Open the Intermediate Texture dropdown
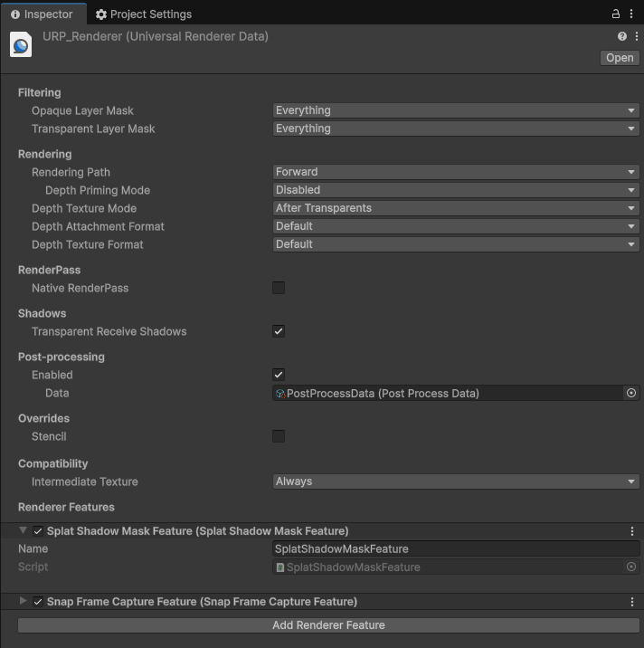Screen dimensions: 644x648 (456, 481)
